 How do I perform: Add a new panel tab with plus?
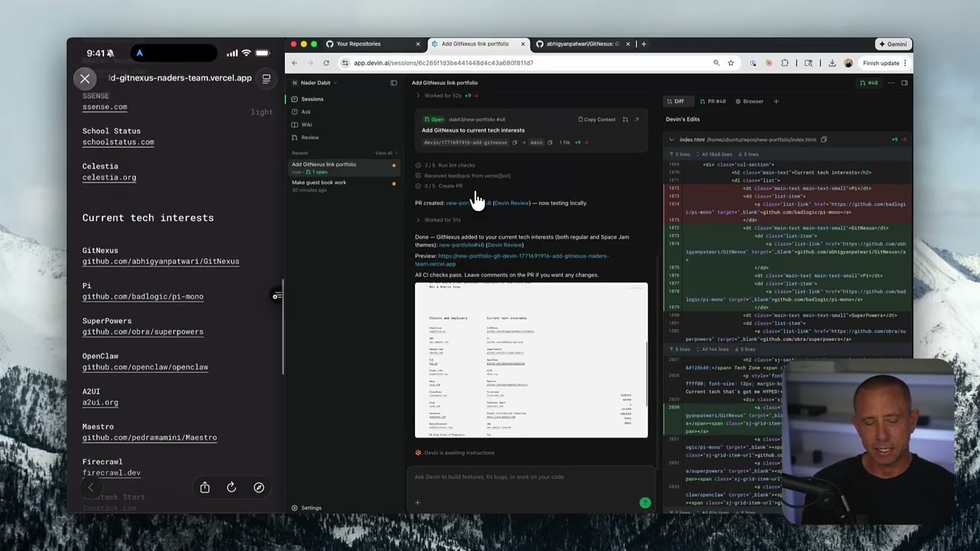point(776,101)
